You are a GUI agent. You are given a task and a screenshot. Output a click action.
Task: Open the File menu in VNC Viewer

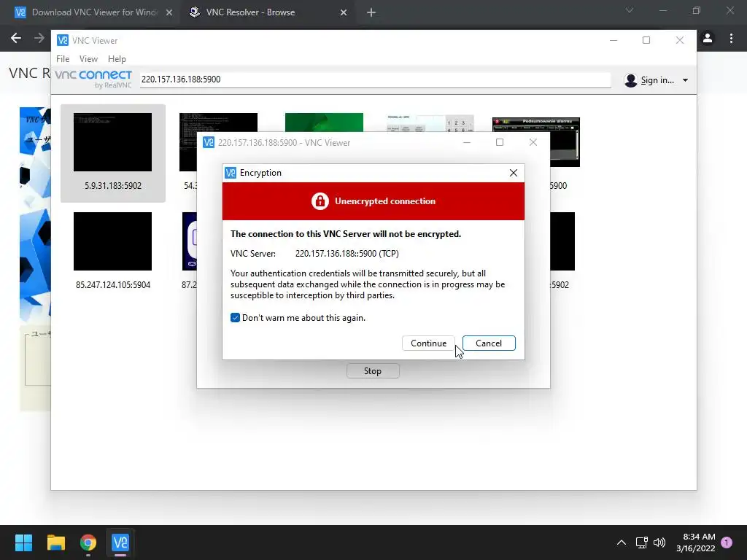63,58
